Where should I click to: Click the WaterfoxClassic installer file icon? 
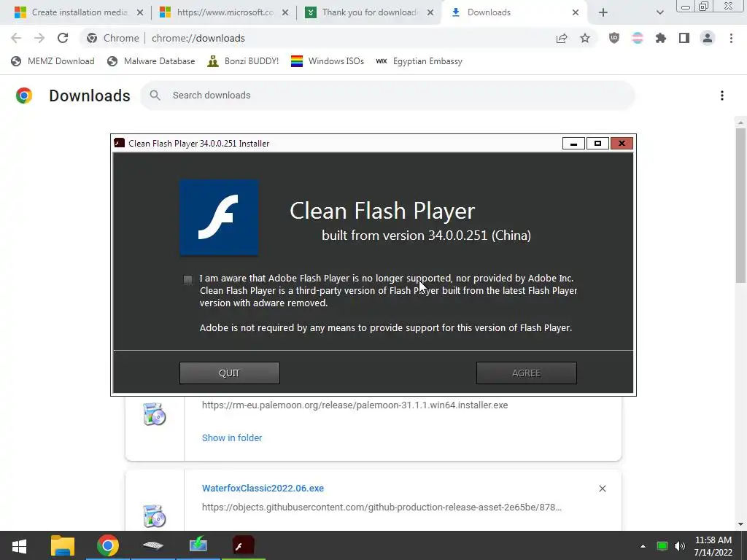click(x=155, y=516)
